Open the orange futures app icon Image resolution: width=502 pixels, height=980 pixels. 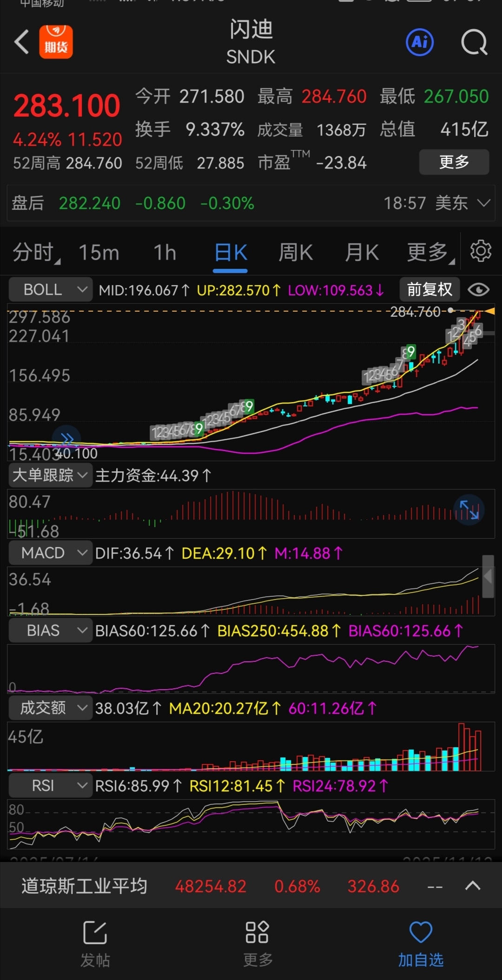pyautogui.click(x=56, y=42)
